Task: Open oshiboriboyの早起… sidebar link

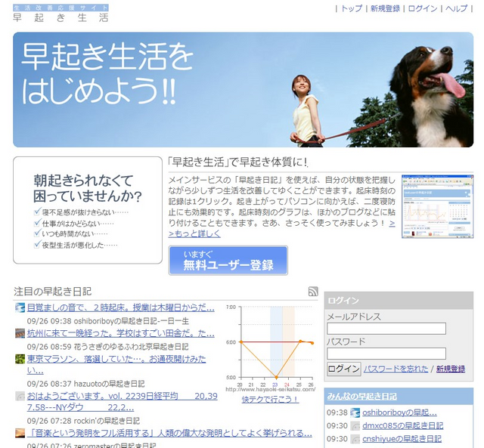Action: 399,412
